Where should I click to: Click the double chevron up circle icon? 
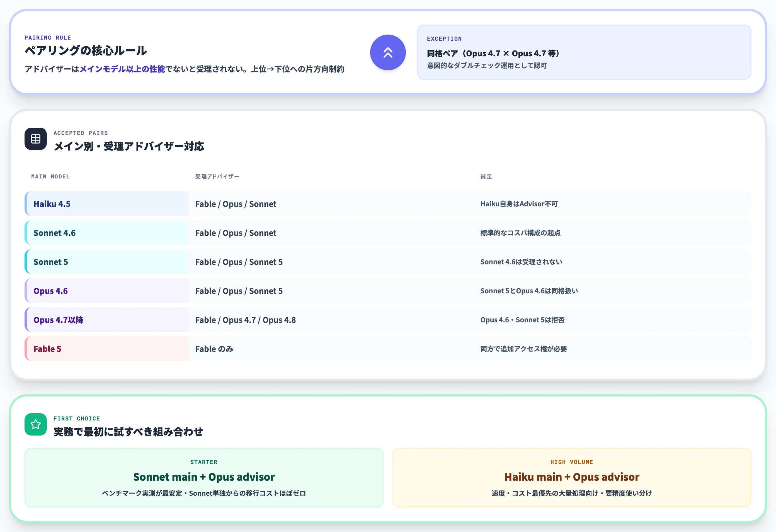tap(388, 52)
